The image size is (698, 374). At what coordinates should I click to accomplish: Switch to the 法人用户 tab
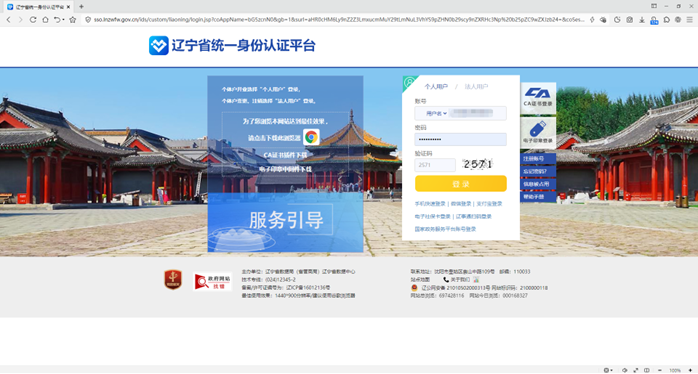[x=476, y=86]
